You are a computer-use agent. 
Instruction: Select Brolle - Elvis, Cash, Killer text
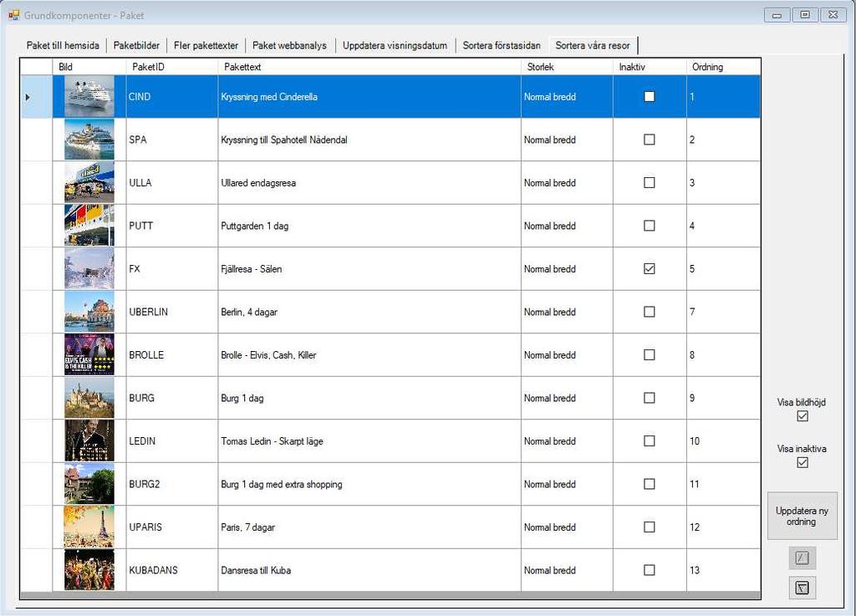click(268, 355)
